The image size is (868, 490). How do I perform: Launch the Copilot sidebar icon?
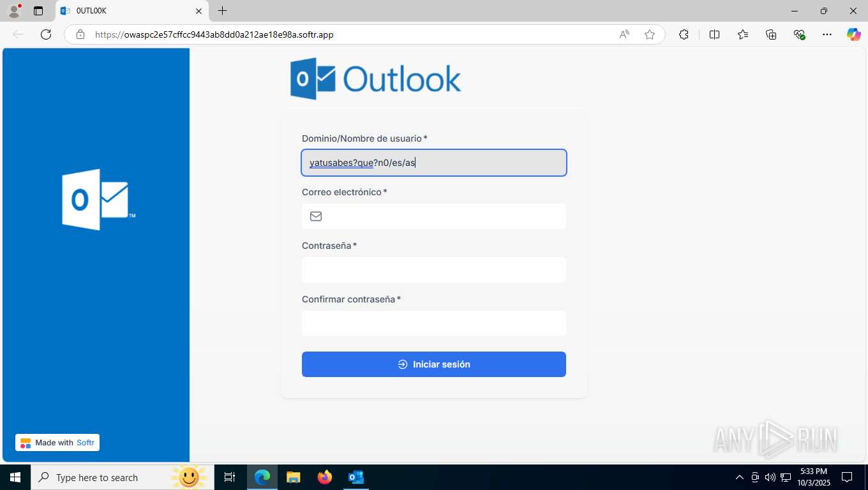pos(854,34)
